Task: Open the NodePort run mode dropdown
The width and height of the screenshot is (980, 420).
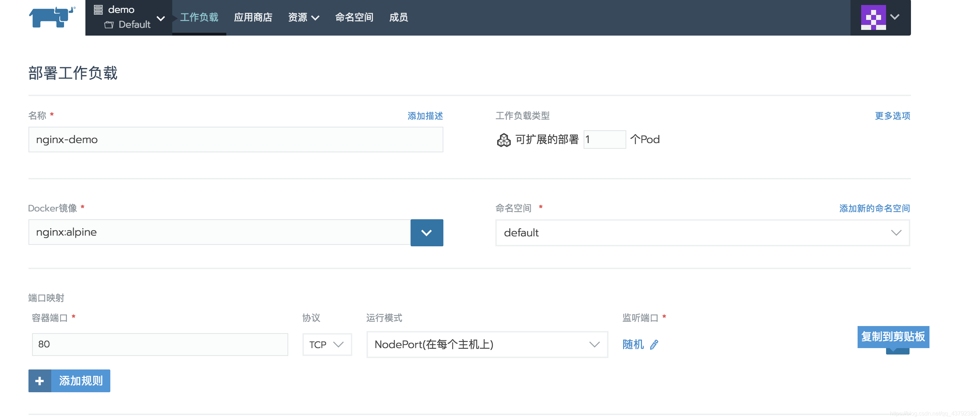Action: (x=487, y=345)
